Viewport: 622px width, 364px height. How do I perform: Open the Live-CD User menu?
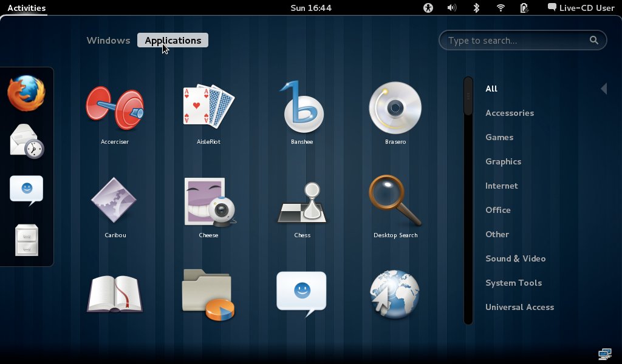click(581, 8)
